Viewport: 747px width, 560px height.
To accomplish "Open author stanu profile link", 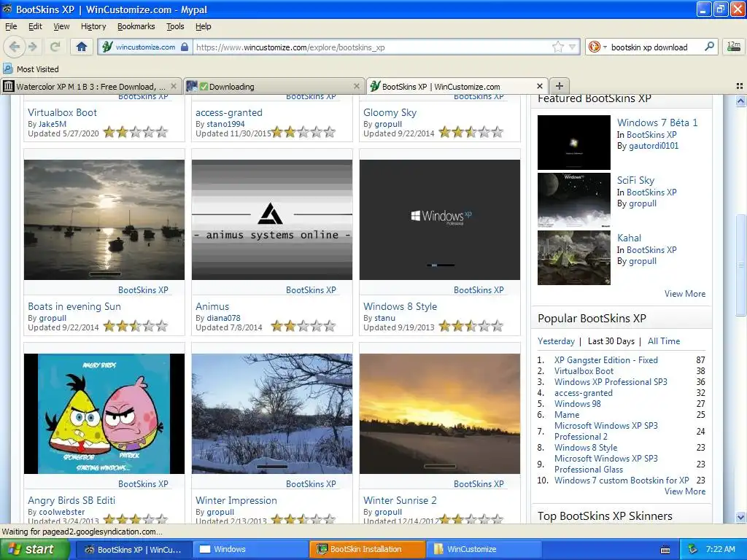I will [x=385, y=318].
